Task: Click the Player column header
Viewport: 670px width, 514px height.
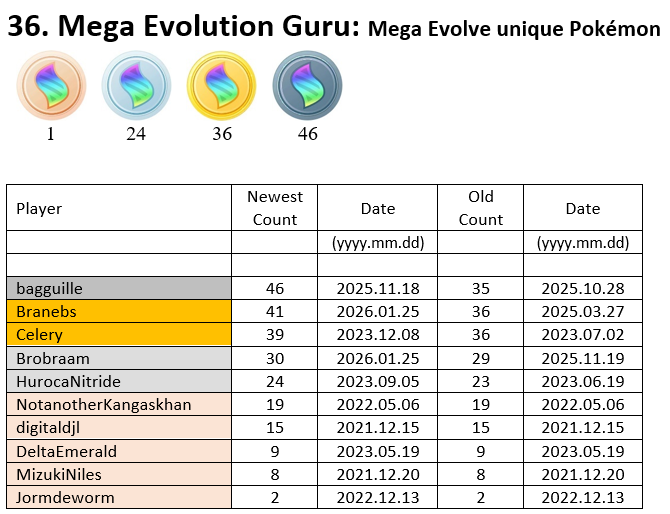Action: 40,208
